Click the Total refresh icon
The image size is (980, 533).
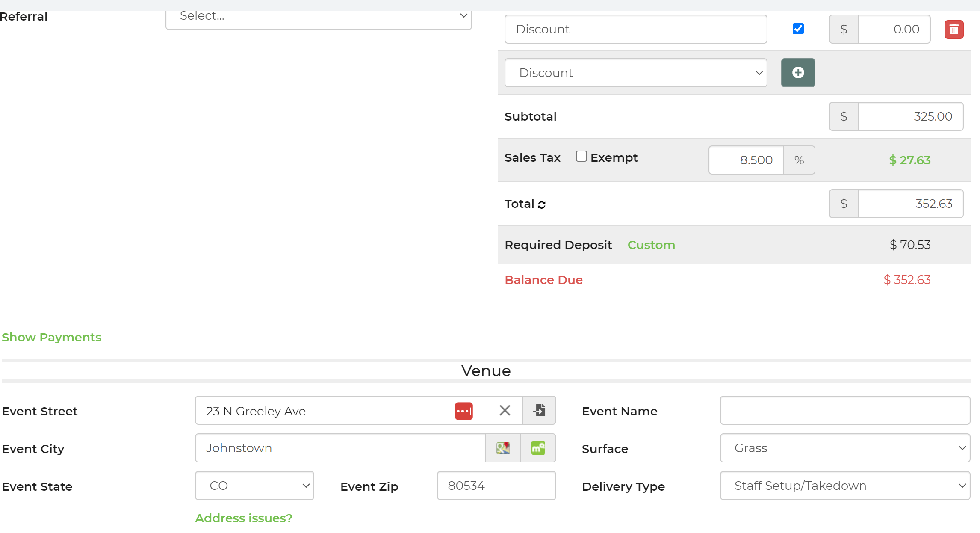tap(542, 205)
